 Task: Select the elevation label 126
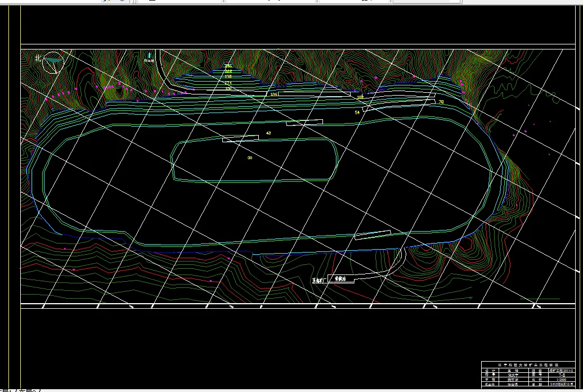coord(273,94)
